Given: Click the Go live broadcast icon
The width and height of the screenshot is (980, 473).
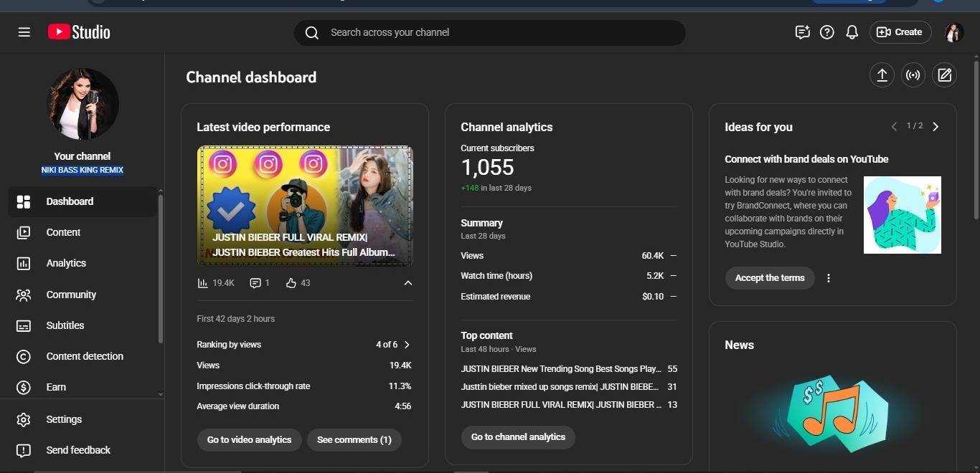Looking at the screenshot, I should (913, 75).
